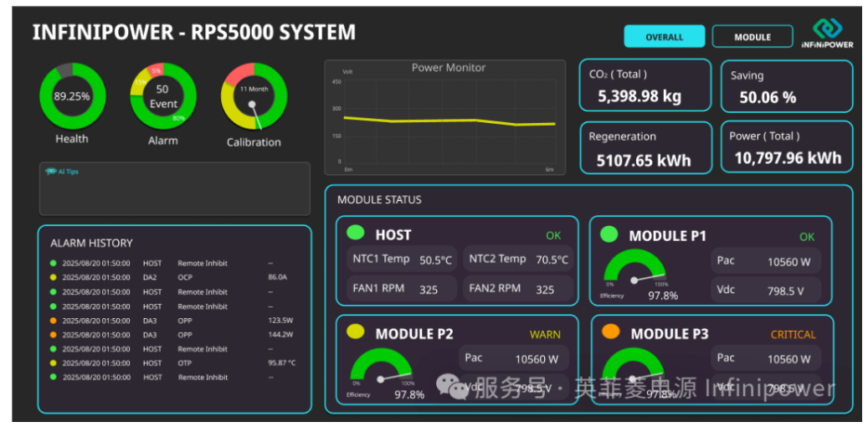Click the green MODULE P1 status dot
This screenshot has height=427, width=868.
pyautogui.click(x=609, y=234)
